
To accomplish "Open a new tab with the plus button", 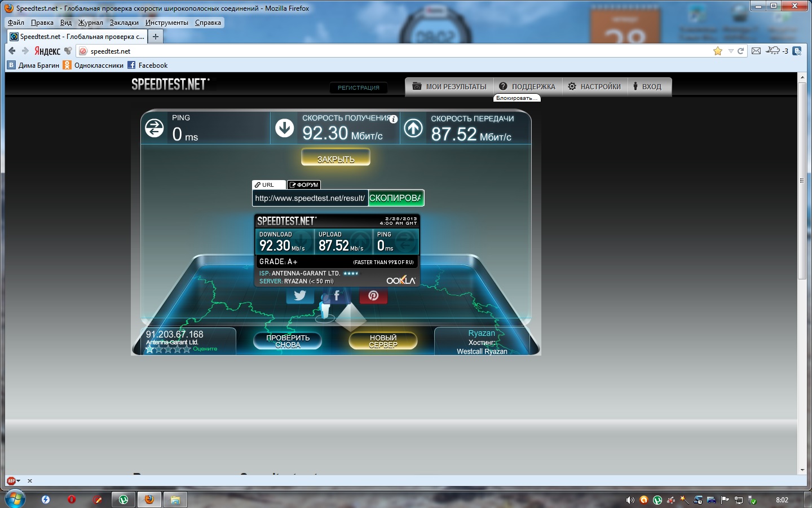I will point(156,37).
